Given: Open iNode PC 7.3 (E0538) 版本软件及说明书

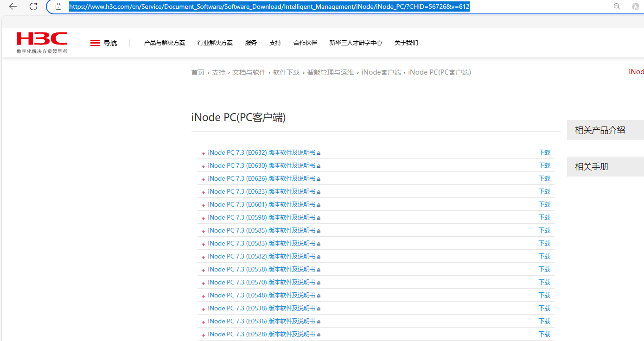Looking at the screenshot, I should click(x=261, y=308).
